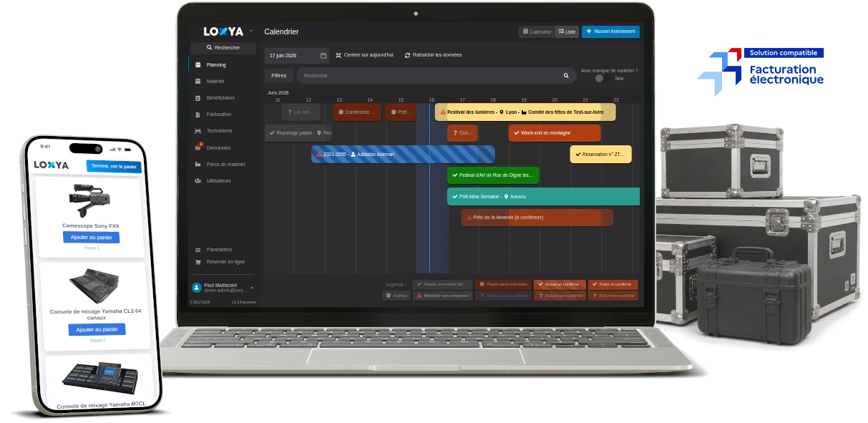Click the calendar icon in date field

pyautogui.click(x=323, y=55)
